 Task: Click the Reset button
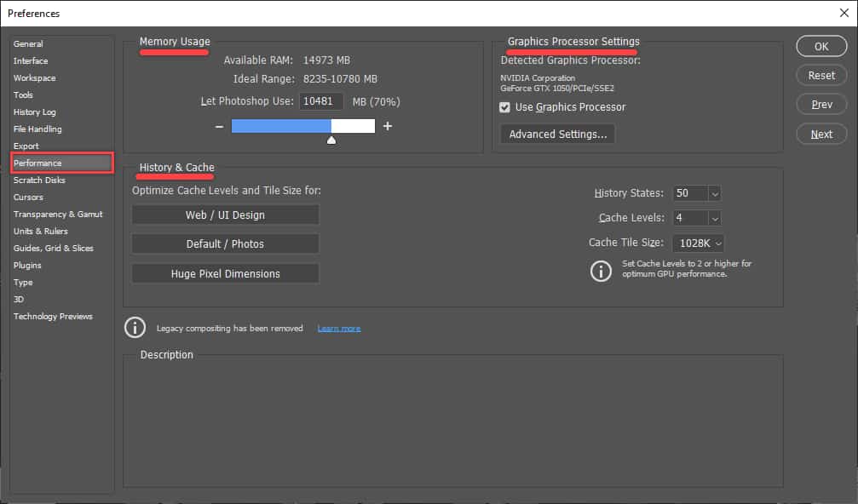point(821,75)
